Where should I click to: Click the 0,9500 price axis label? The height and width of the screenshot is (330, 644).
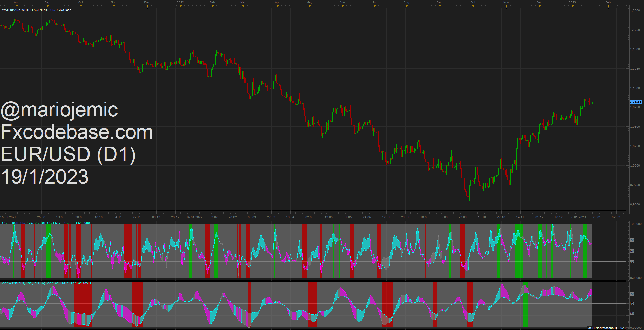(635, 204)
